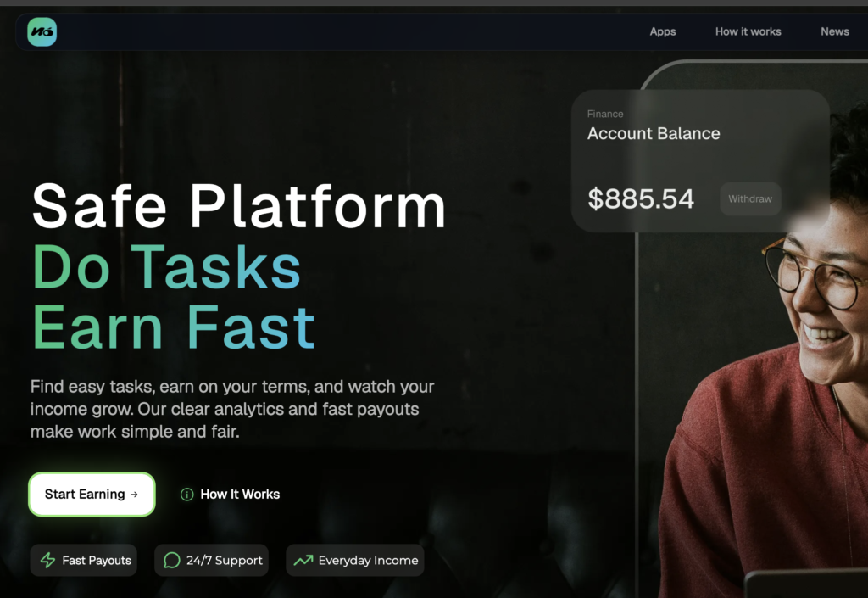Click the Earn Fast gradient headline
Image resolution: width=868 pixels, height=598 pixels.
click(173, 327)
